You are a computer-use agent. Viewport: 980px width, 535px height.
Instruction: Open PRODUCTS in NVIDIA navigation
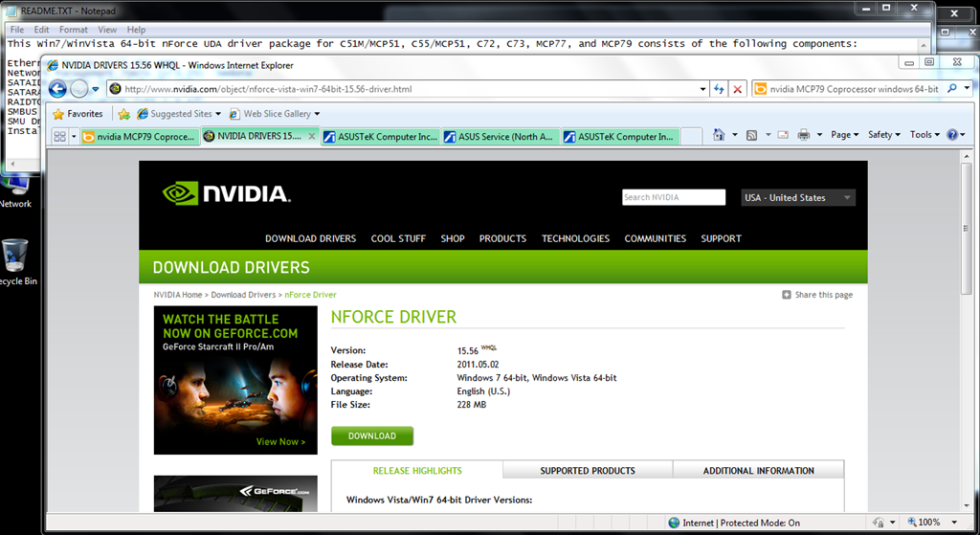(x=502, y=238)
